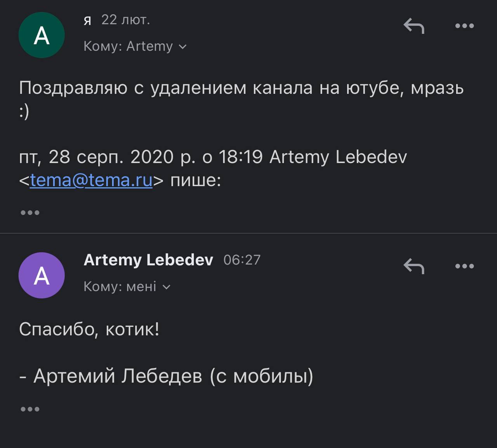This screenshot has width=497, height=448.
Task: Open the tema@tema.ru email link
Action: (x=91, y=180)
